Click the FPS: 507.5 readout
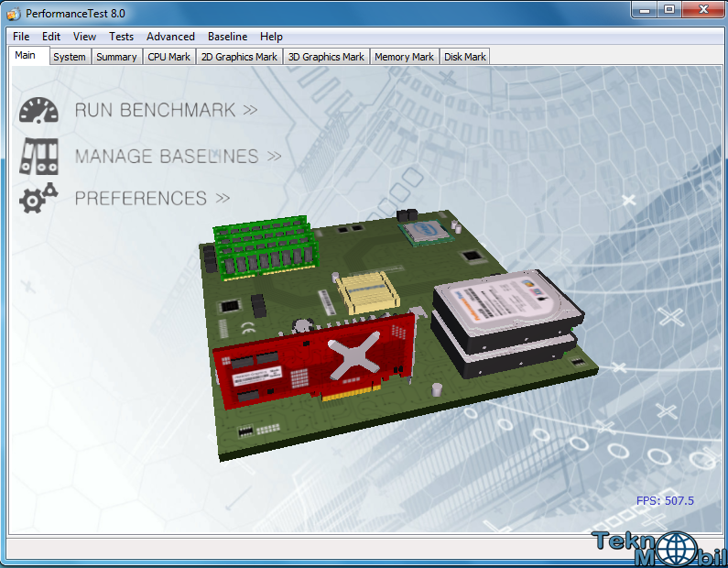This screenshot has height=568, width=728. coord(665,500)
